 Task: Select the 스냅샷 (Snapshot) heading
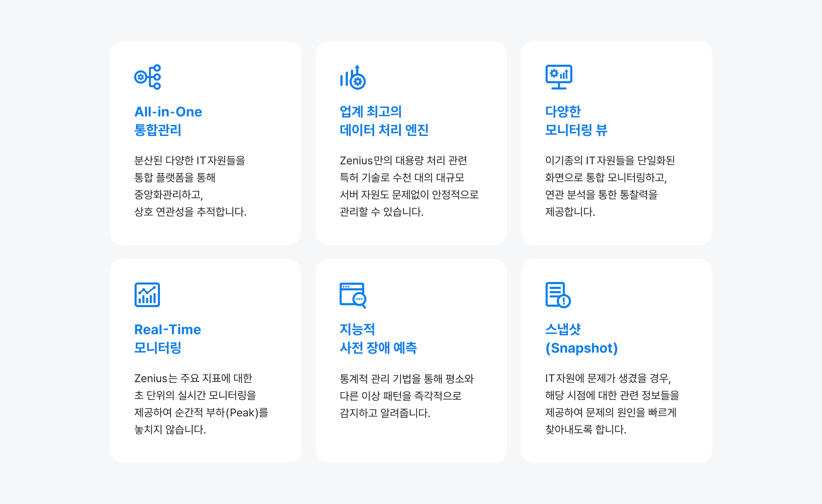tap(581, 338)
